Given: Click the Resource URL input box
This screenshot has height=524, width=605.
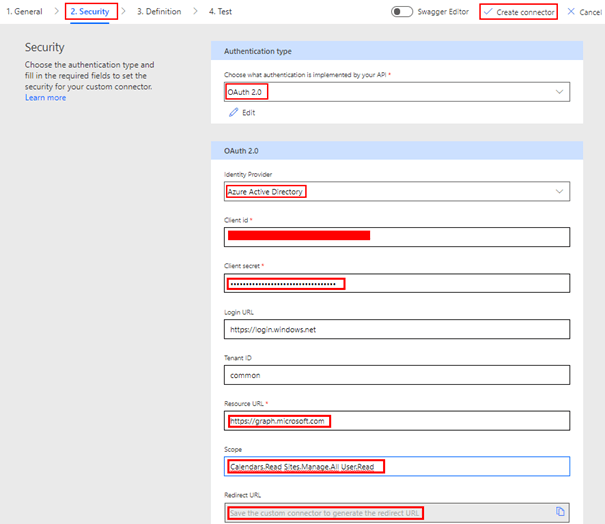Looking at the screenshot, I should [x=396, y=421].
